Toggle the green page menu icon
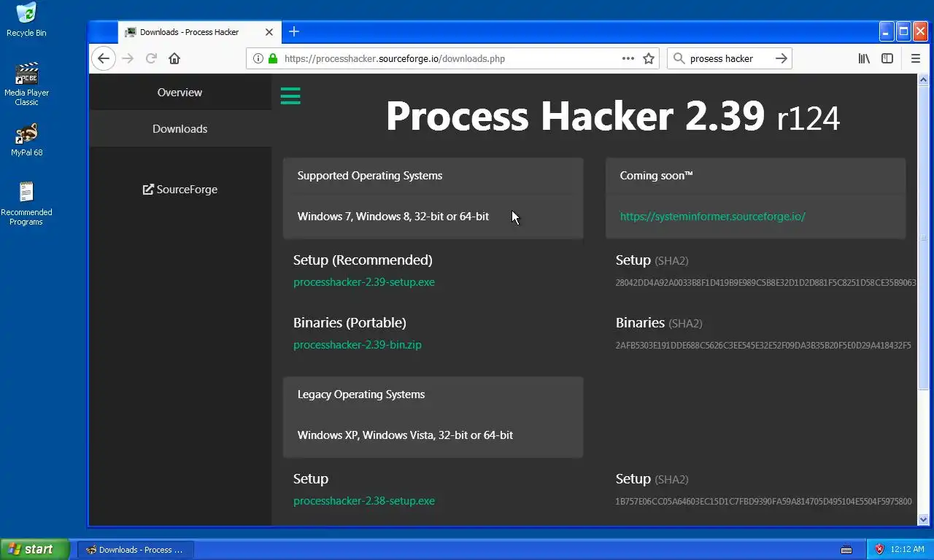Image resolution: width=934 pixels, height=560 pixels. pos(290,96)
